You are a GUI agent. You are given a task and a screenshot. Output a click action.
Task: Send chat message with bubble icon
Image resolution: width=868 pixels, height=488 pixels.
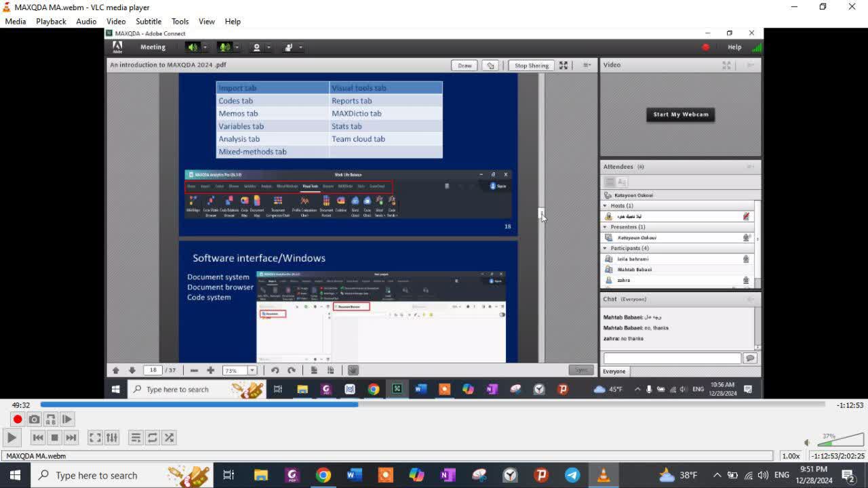pos(750,359)
